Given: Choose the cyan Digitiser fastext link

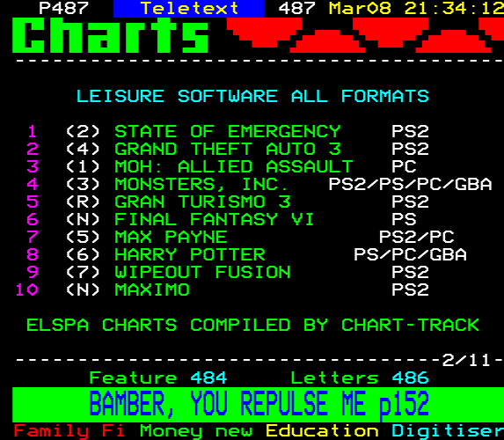Looking at the screenshot, I should pos(448,431).
